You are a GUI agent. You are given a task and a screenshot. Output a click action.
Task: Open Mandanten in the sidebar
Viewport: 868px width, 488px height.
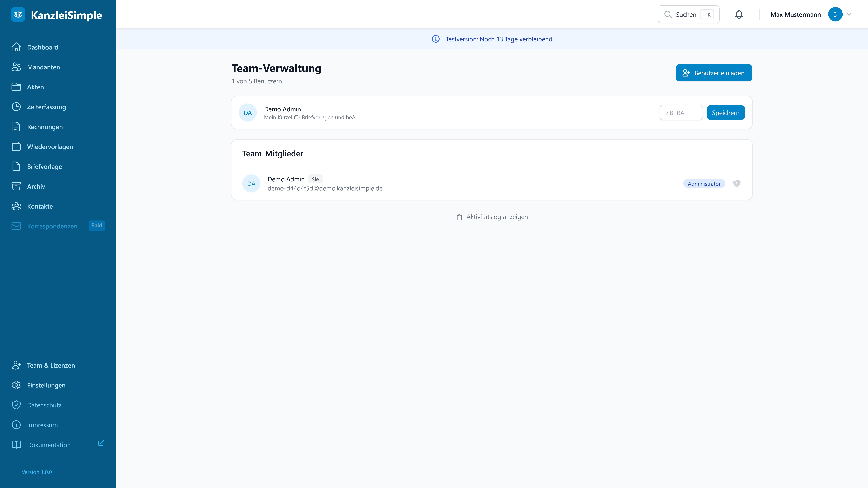[44, 67]
